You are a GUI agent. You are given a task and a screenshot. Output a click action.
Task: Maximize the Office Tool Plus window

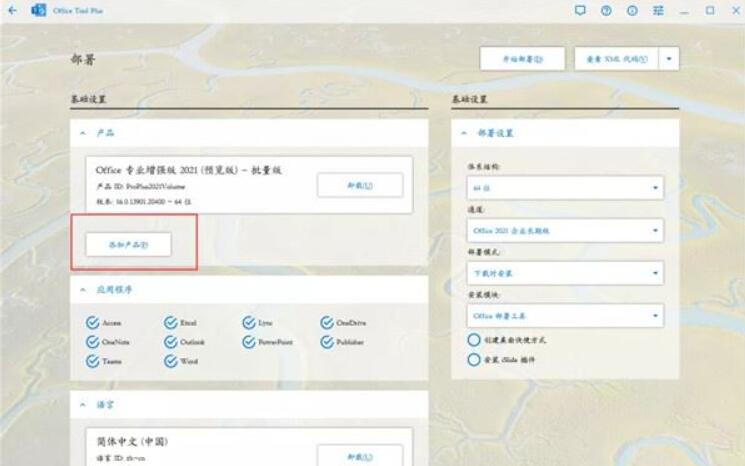(710, 10)
